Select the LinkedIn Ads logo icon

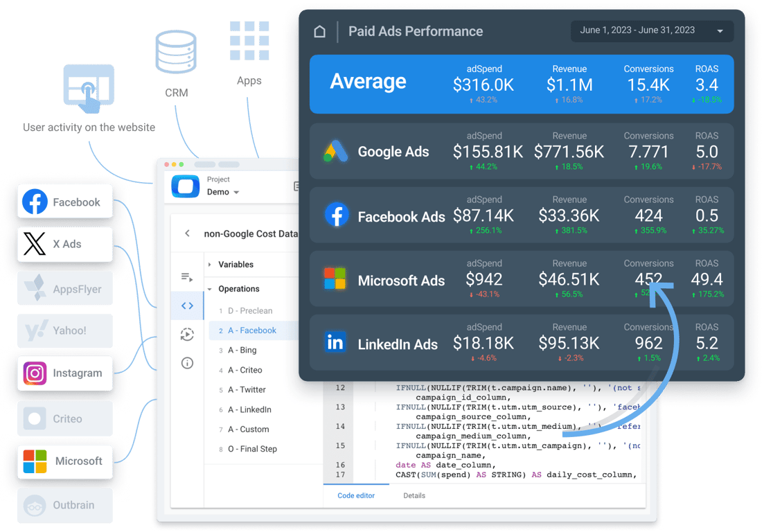[x=335, y=342]
